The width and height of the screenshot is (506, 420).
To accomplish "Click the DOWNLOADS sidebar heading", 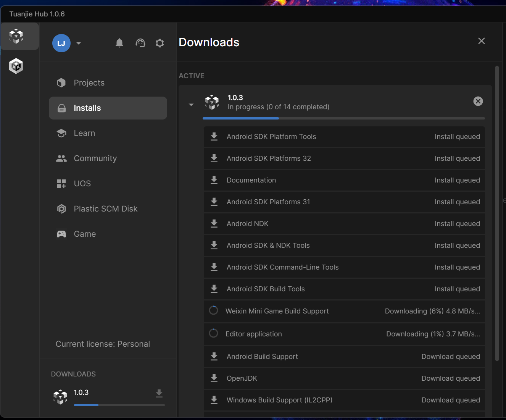I will click(73, 374).
